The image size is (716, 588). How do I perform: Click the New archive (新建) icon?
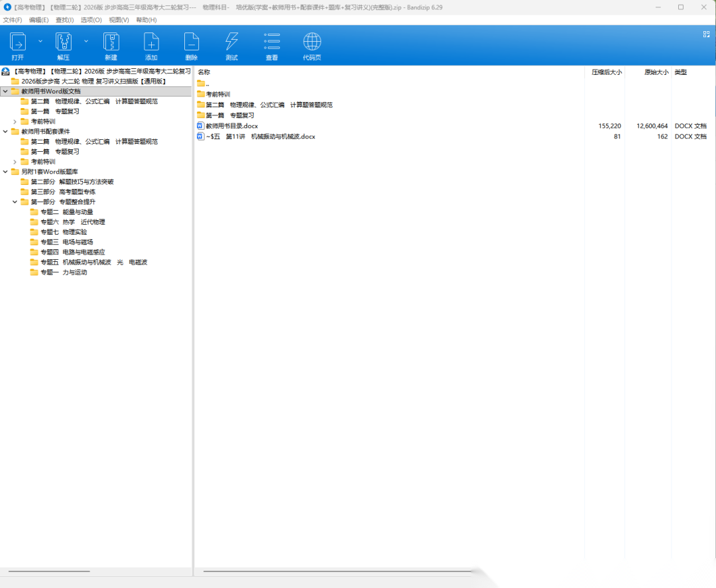pos(111,42)
